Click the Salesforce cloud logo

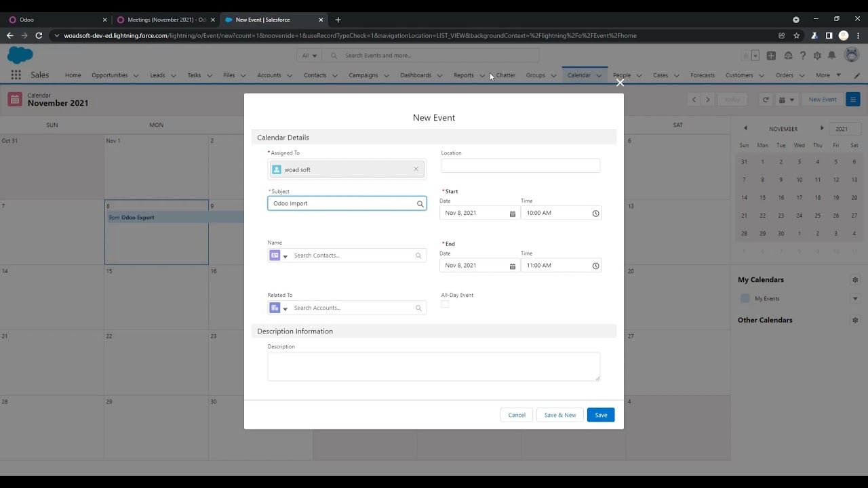(x=20, y=55)
